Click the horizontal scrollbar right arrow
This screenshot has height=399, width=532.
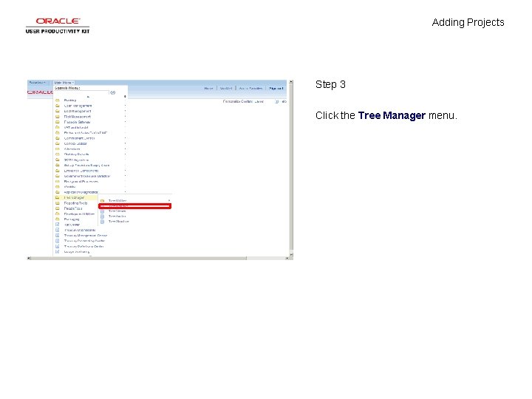[287, 258]
